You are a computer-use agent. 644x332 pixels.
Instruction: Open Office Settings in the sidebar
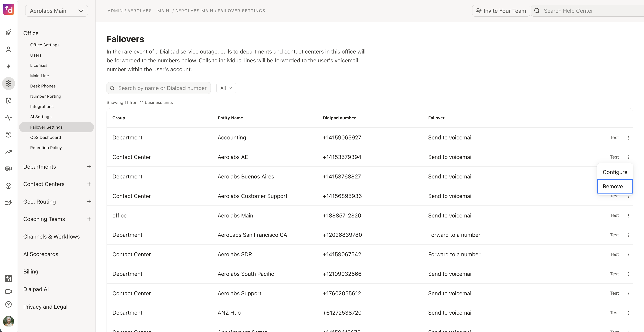[45, 45]
